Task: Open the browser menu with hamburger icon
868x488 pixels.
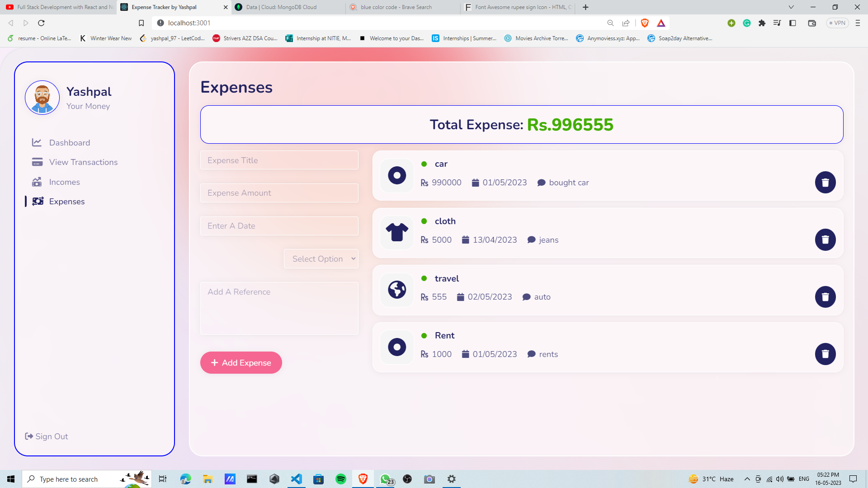Action: (x=858, y=23)
